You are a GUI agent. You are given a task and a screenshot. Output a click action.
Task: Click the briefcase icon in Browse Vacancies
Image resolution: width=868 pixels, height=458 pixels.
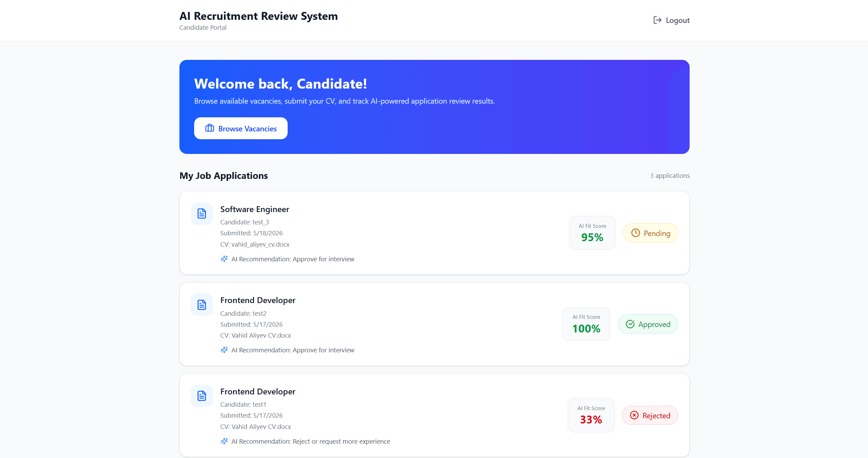[x=210, y=128]
